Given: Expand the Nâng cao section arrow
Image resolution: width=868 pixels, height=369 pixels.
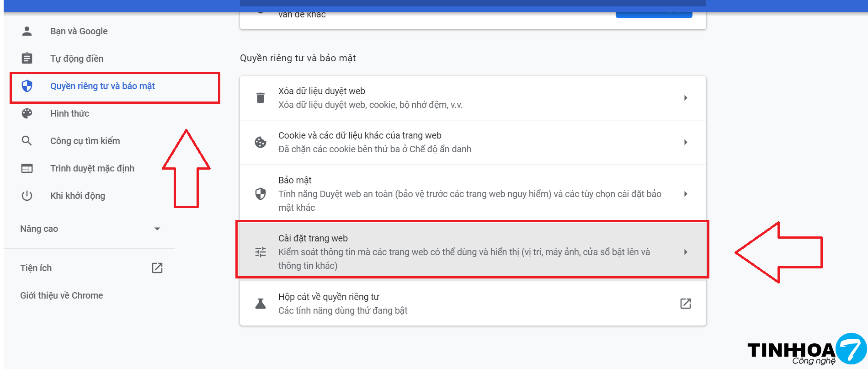Looking at the screenshot, I should click(x=157, y=229).
